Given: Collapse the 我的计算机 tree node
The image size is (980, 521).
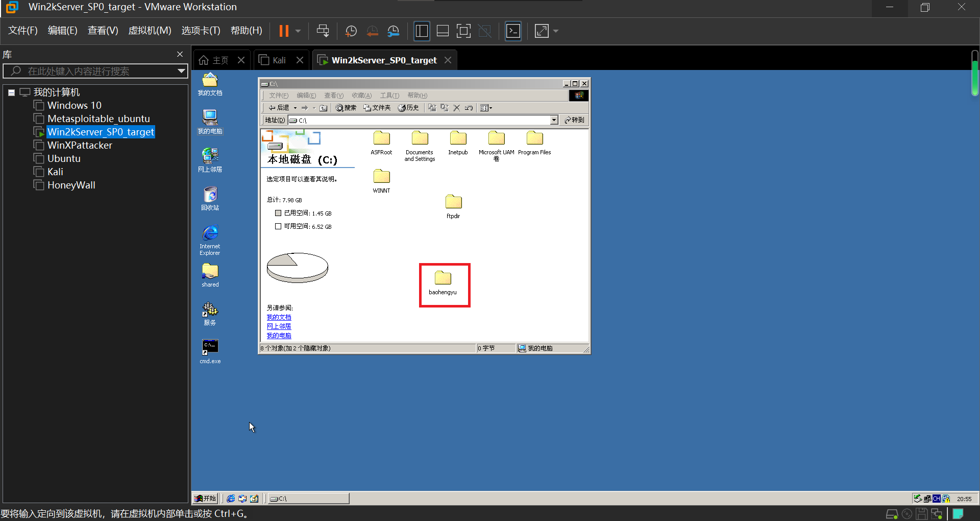Looking at the screenshot, I should 11,92.
